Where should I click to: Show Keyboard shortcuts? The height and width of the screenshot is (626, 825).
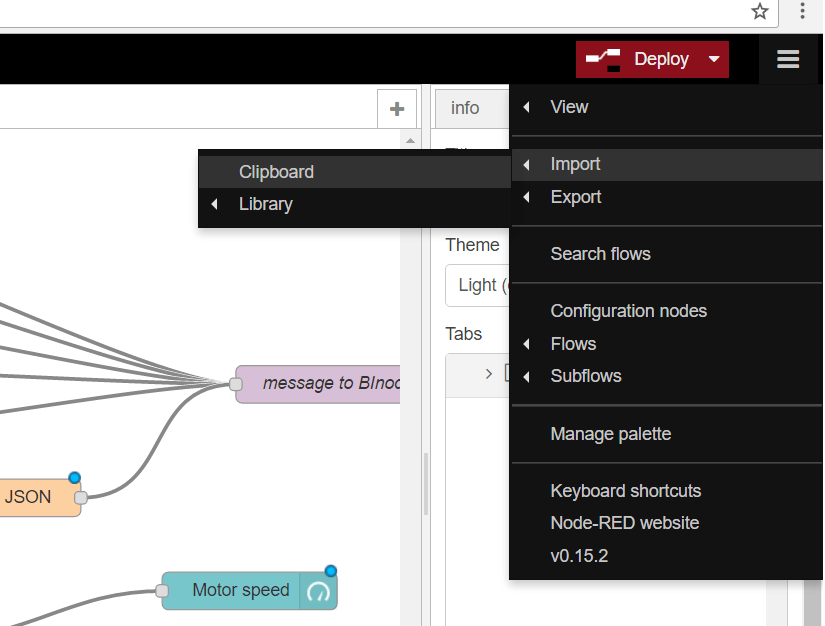coord(625,491)
